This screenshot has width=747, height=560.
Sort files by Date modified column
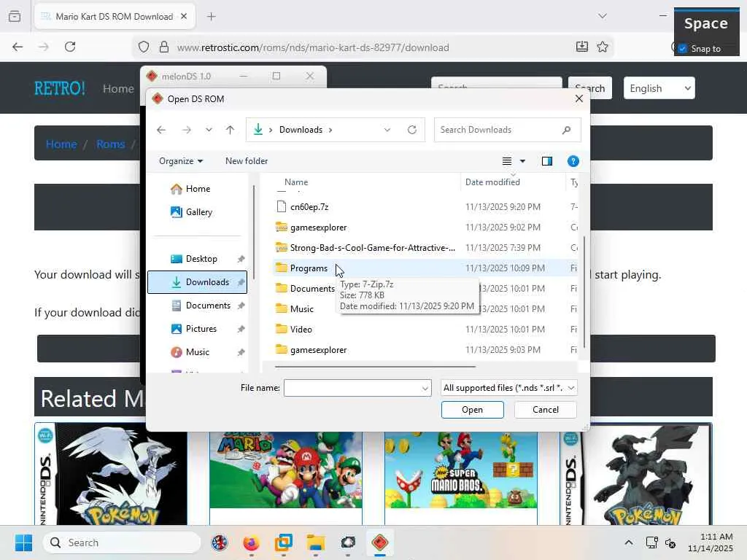[x=492, y=182]
